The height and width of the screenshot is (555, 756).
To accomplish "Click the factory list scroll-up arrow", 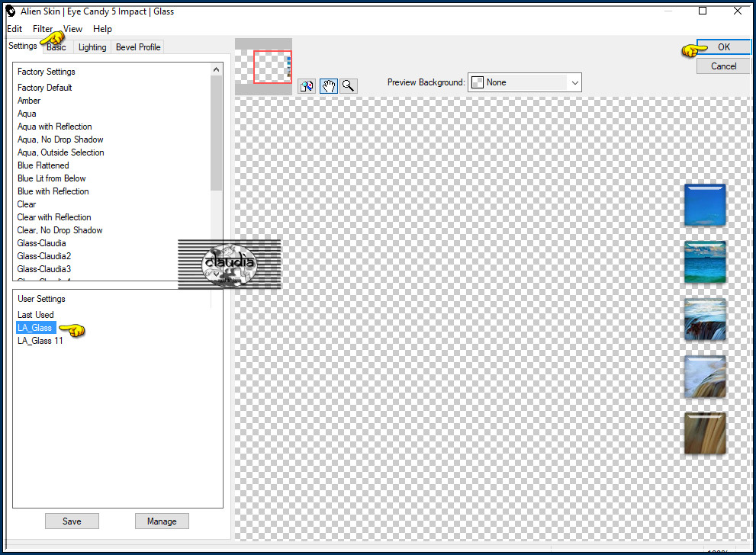I will coord(217,70).
